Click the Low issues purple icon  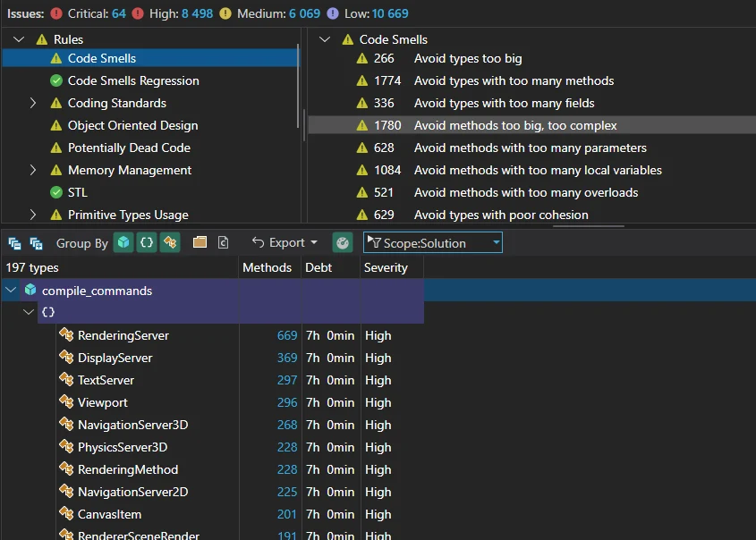point(333,13)
